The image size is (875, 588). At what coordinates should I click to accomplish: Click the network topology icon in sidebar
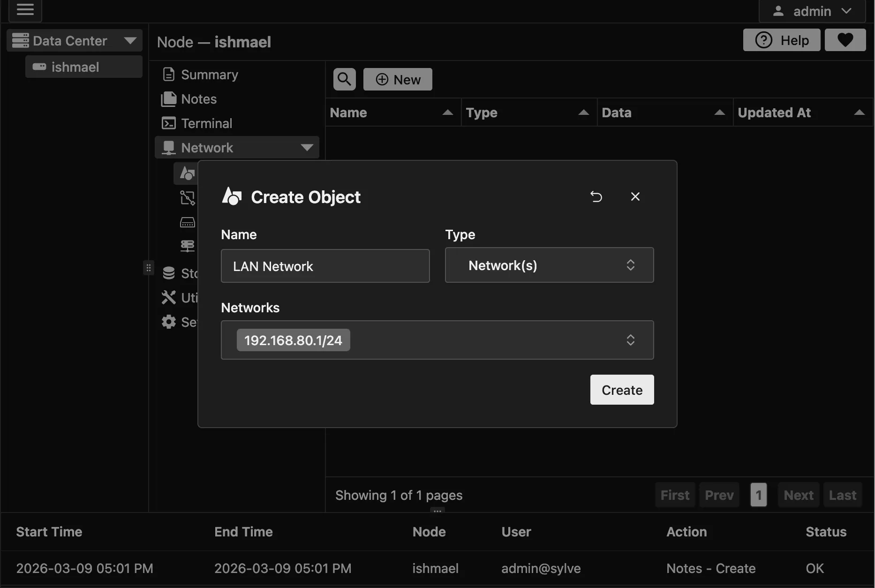(x=187, y=198)
